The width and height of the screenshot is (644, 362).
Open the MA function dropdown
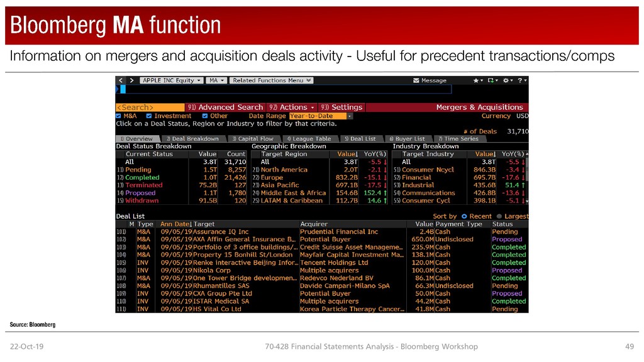pyautogui.click(x=216, y=80)
